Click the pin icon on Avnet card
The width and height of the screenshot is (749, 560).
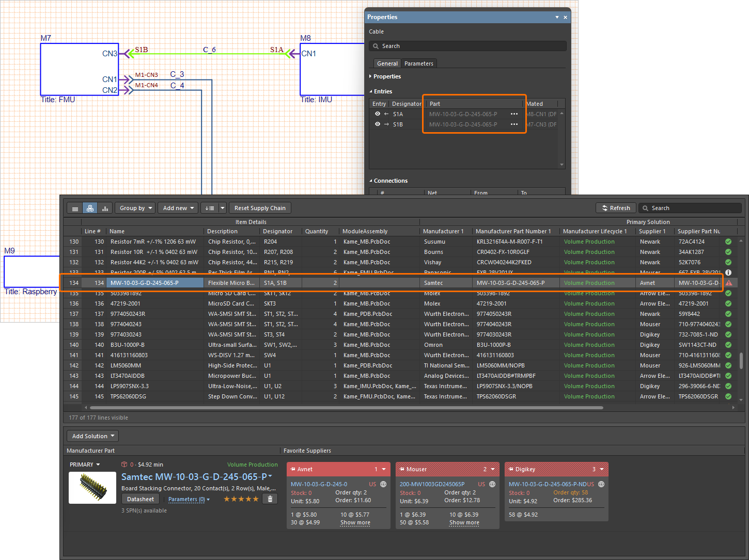[293, 469]
